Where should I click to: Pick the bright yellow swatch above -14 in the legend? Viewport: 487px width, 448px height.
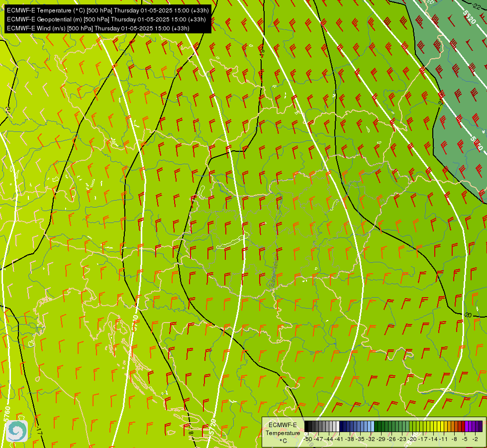tap(435, 426)
